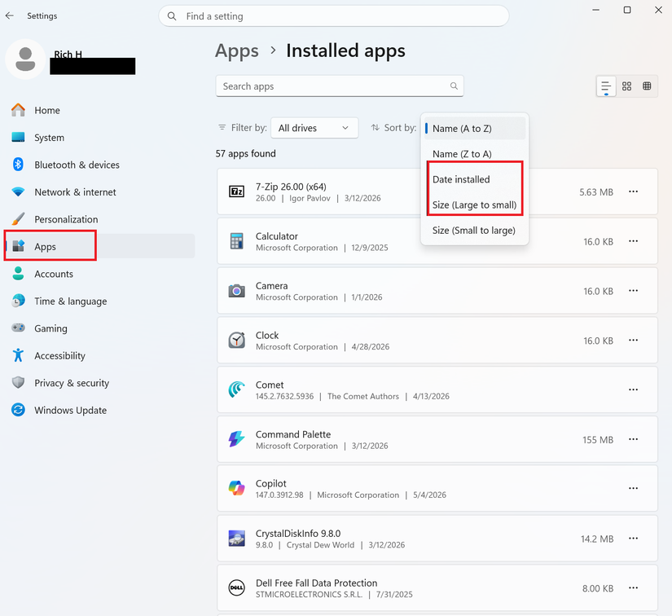The image size is (672, 616).
Task: Open more options for Copilot
Action: [x=634, y=488]
